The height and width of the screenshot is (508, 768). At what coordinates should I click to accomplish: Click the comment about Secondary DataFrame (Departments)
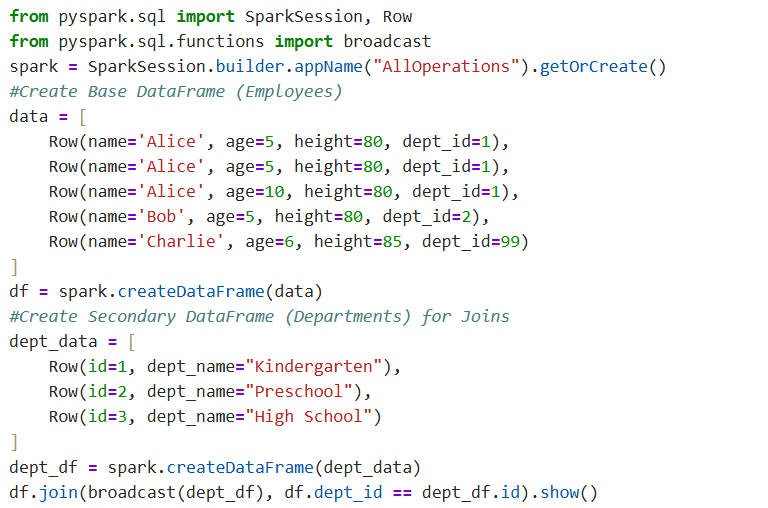[x=259, y=317]
